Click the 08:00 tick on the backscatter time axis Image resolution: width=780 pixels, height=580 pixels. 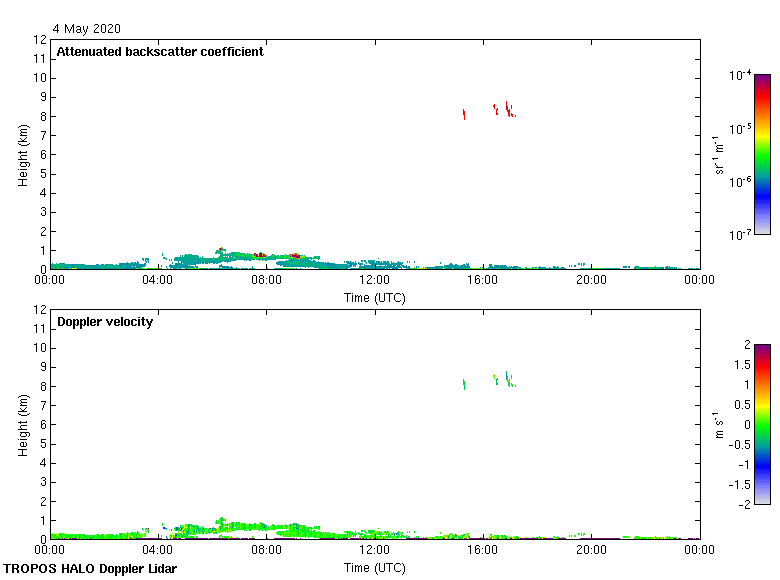coord(267,280)
